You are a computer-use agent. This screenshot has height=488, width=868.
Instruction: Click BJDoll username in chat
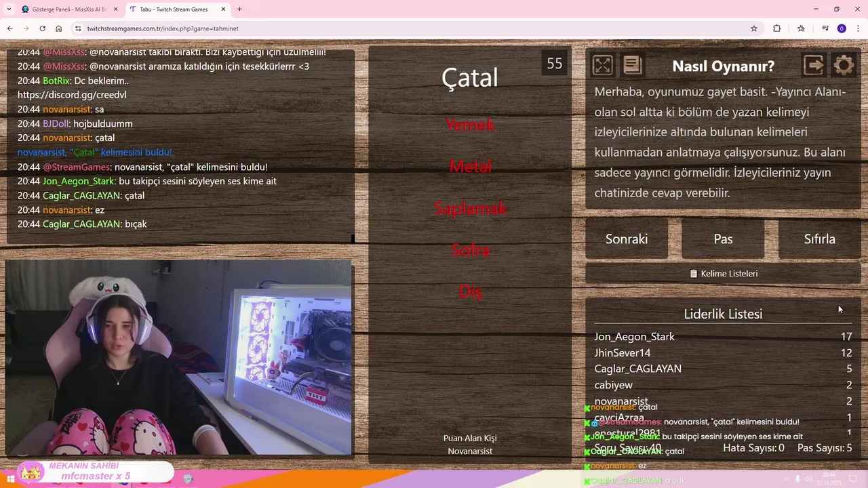click(55, 123)
